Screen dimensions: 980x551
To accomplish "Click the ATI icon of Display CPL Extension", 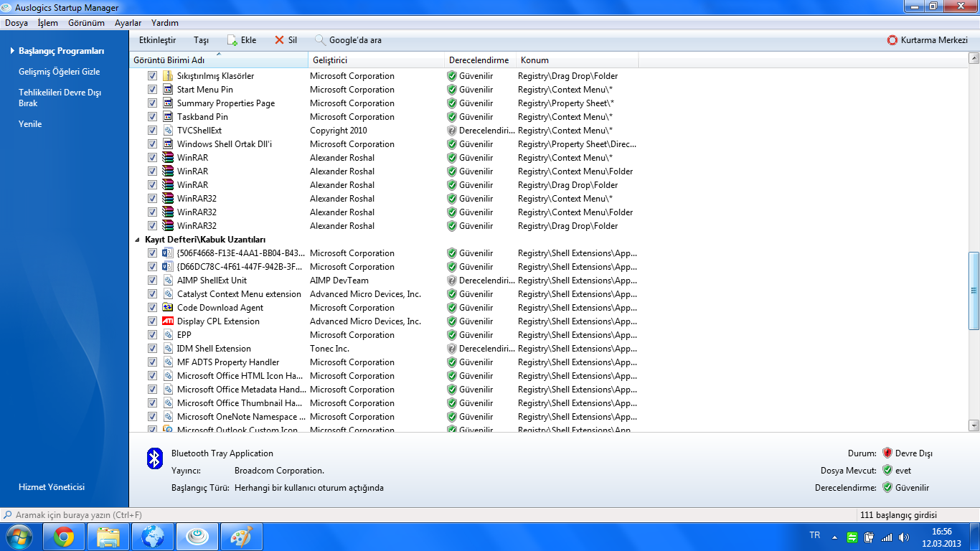I will (168, 321).
